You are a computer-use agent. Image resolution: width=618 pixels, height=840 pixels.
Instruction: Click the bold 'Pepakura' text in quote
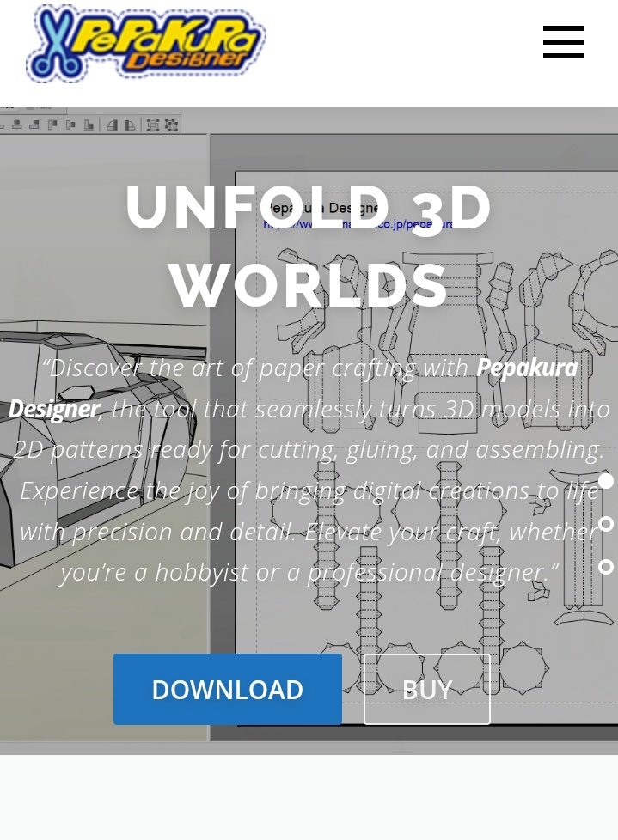[527, 368]
